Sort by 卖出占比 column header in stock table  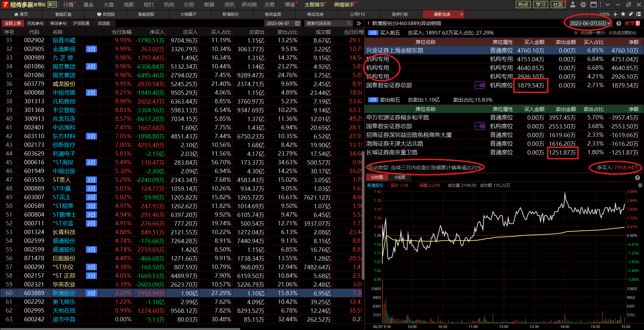287,32
